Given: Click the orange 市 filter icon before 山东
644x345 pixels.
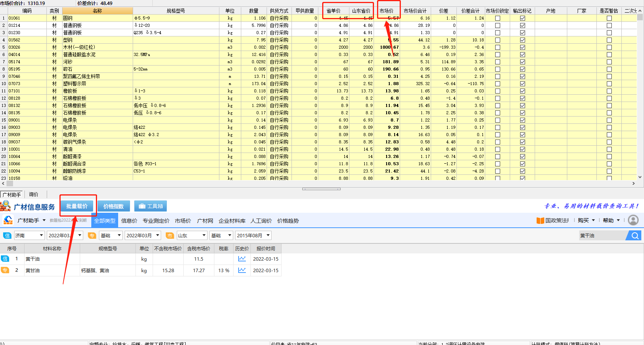Looking at the screenshot, I should (170, 235).
